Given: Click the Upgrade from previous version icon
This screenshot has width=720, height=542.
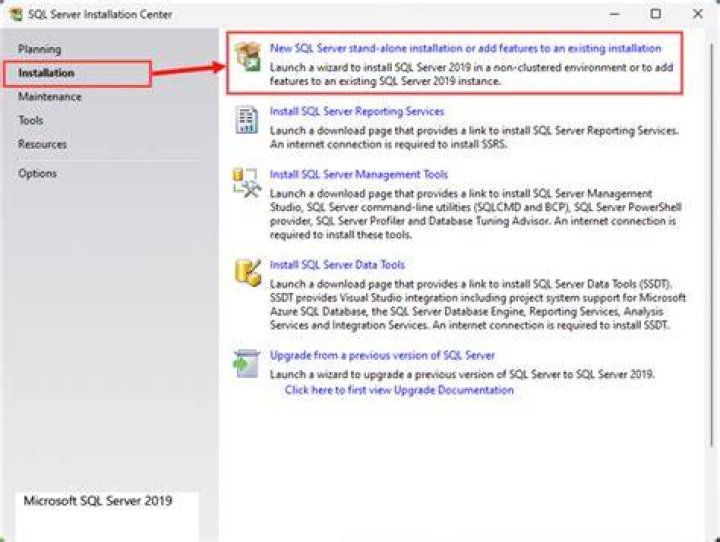Looking at the screenshot, I should coord(247,363).
